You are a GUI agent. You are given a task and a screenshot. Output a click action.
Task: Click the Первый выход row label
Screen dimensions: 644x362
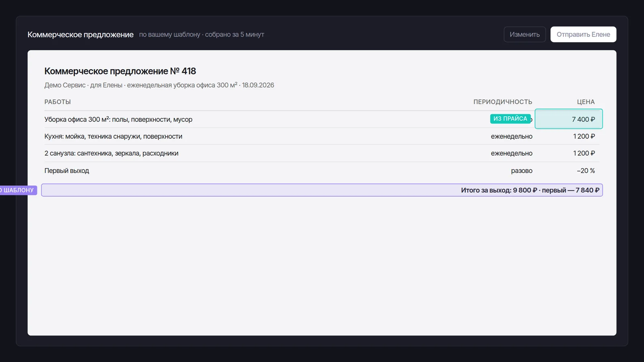(67, 171)
